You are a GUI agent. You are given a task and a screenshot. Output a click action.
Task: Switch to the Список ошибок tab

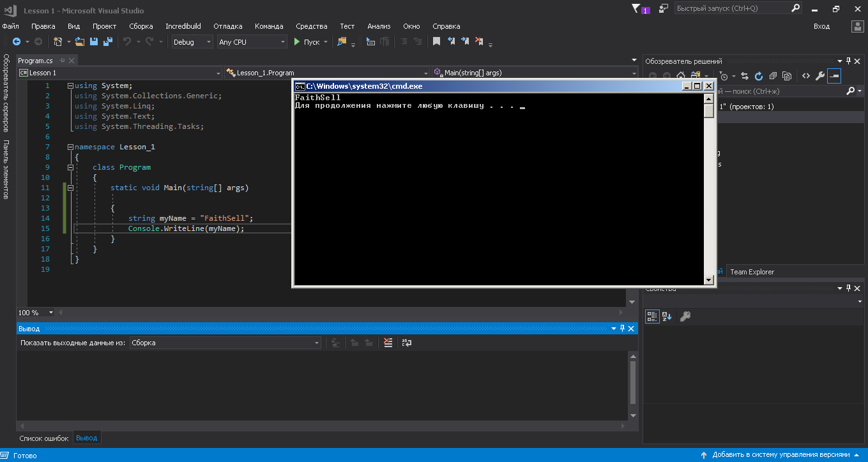[43, 438]
